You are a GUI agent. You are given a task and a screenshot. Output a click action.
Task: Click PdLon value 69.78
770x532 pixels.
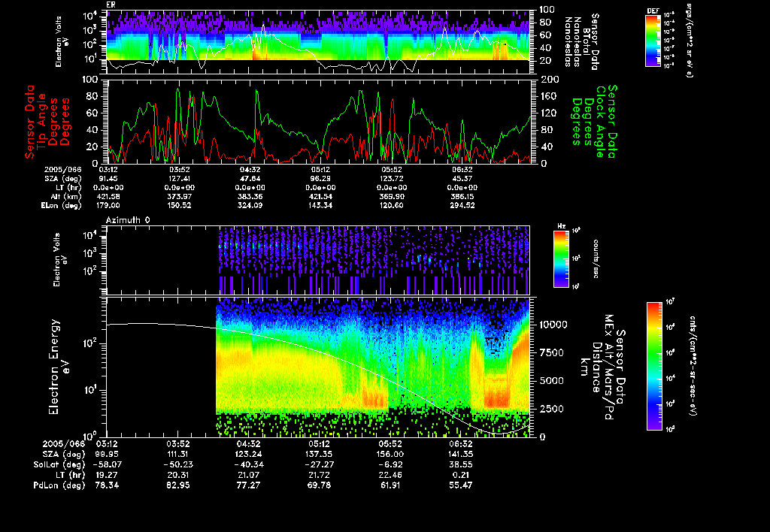coord(319,485)
